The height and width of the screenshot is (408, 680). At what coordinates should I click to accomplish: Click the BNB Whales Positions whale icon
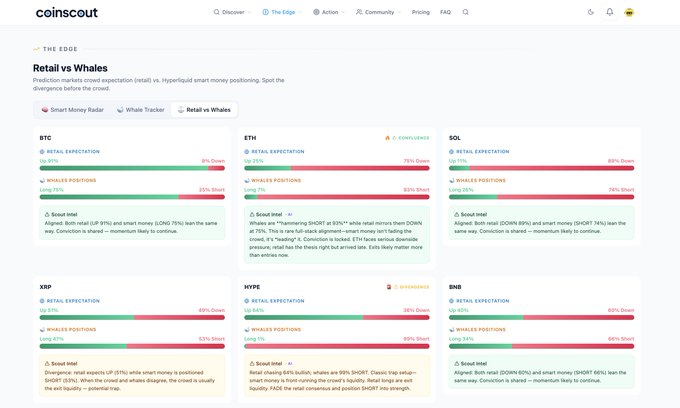click(451, 330)
